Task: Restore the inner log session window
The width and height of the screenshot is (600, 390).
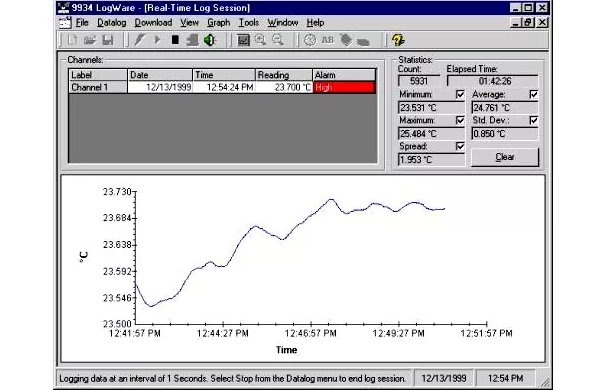Action: 528,23
